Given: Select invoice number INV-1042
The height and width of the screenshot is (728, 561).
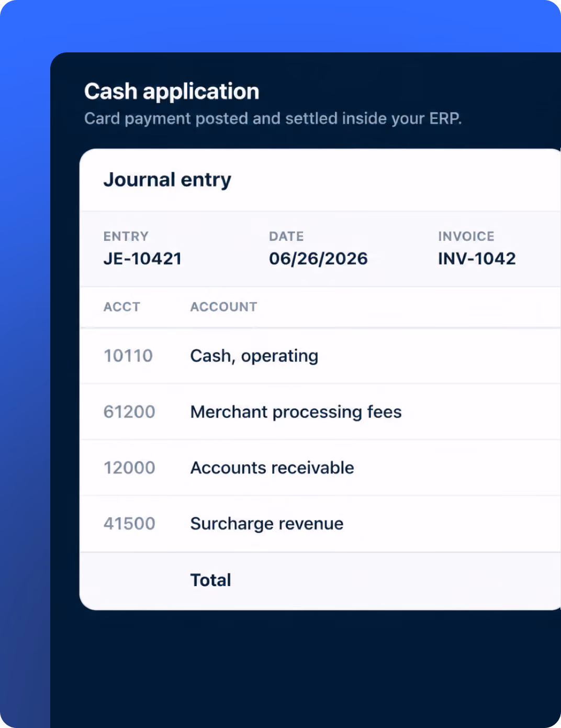Looking at the screenshot, I should click(x=477, y=258).
